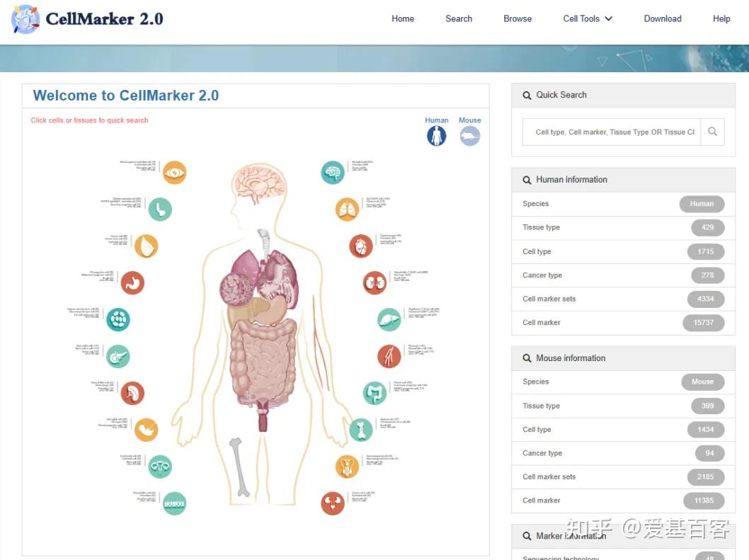The image size is (749, 560).
Task: Open the 11385 mouse cell marker badge
Action: pos(704,501)
